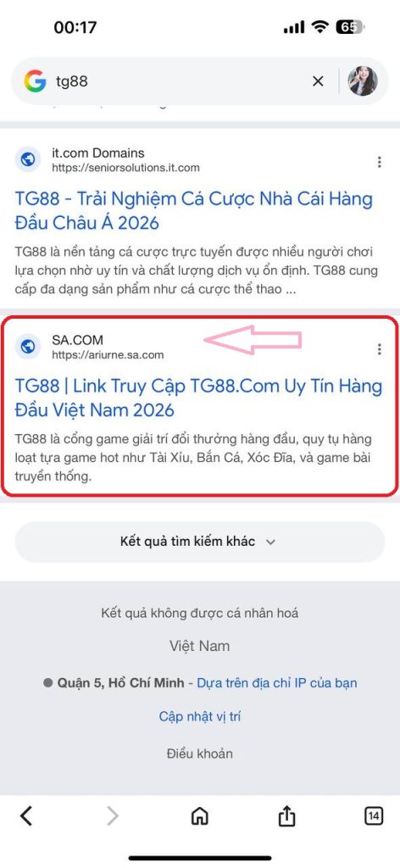Clear the tg88 search query
The height and width of the screenshot is (868, 400).
[x=318, y=81]
